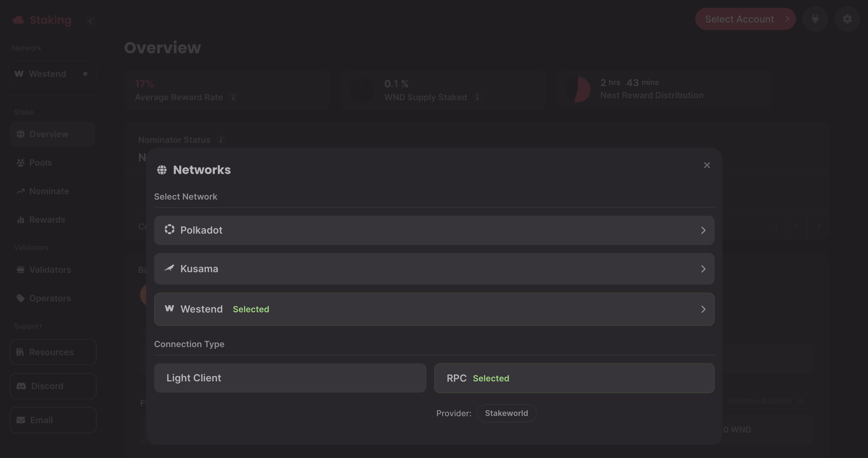
Task: Open the Westend row chevron
Action: click(703, 309)
